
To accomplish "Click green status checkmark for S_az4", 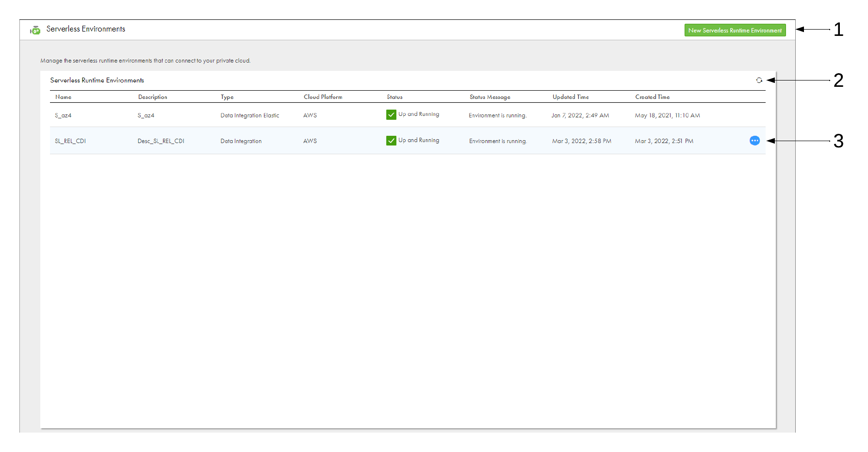I will (391, 114).
